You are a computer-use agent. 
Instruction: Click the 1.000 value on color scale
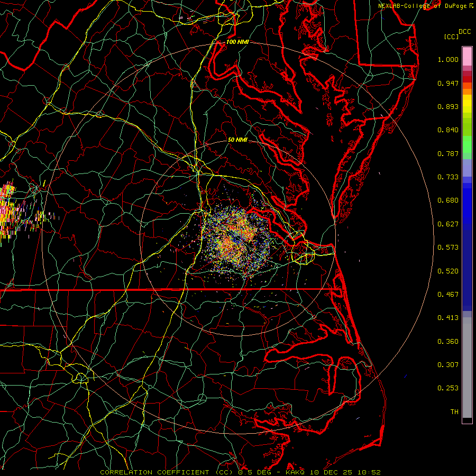click(448, 59)
